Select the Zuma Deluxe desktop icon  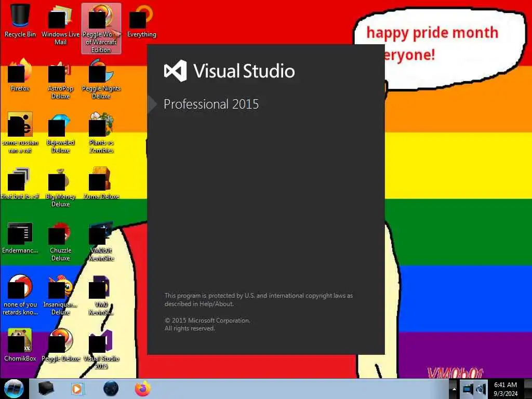tap(101, 183)
